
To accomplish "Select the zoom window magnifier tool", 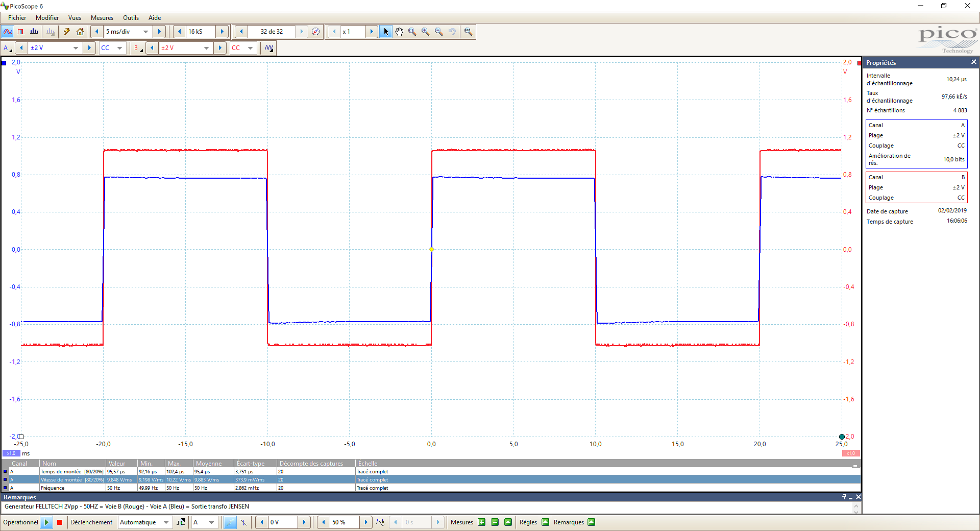I will tap(412, 32).
